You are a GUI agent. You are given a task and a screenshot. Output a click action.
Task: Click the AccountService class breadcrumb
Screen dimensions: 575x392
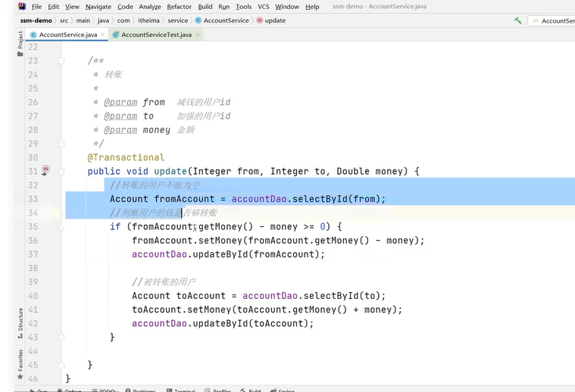(x=222, y=20)
